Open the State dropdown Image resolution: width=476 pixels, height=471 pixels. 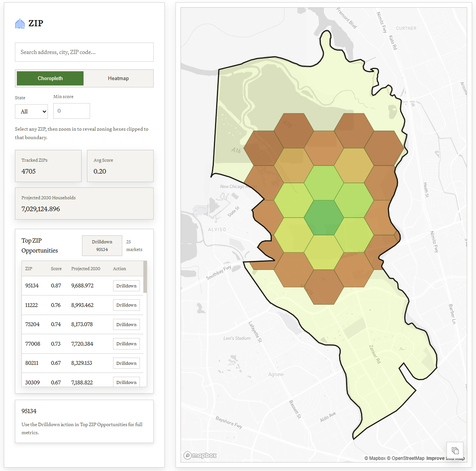31,112
